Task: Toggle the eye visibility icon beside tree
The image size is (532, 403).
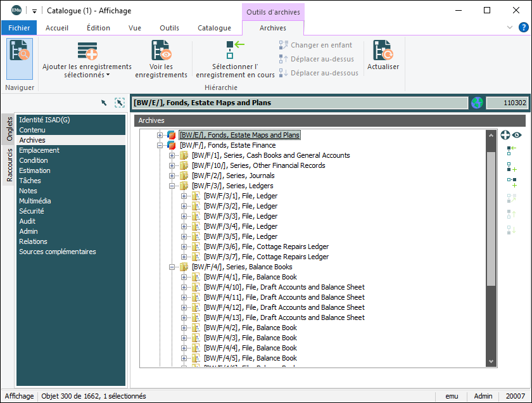Action: [517, 135]
